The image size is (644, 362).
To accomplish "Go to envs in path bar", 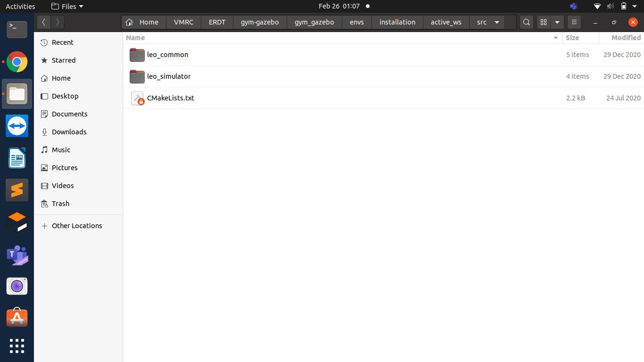I will point(357,22).
